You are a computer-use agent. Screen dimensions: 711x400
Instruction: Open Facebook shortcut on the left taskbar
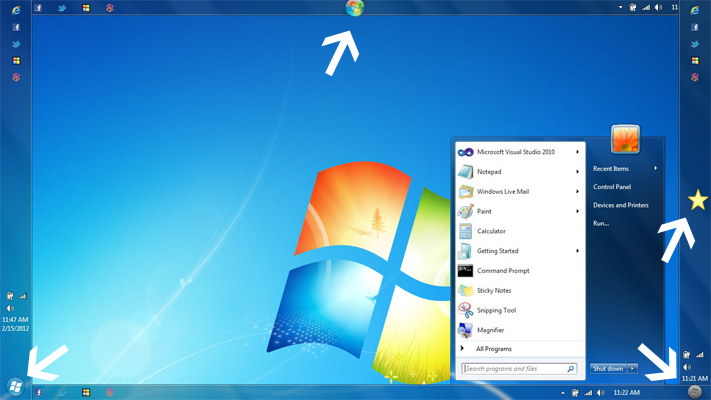tap(16, 27)
